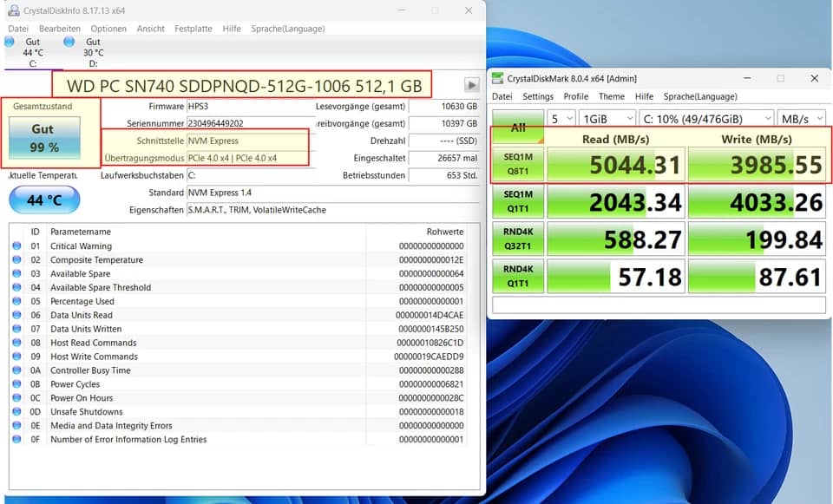
Task: Start the RND4K Q1T1 test
Action: (518, 276)
